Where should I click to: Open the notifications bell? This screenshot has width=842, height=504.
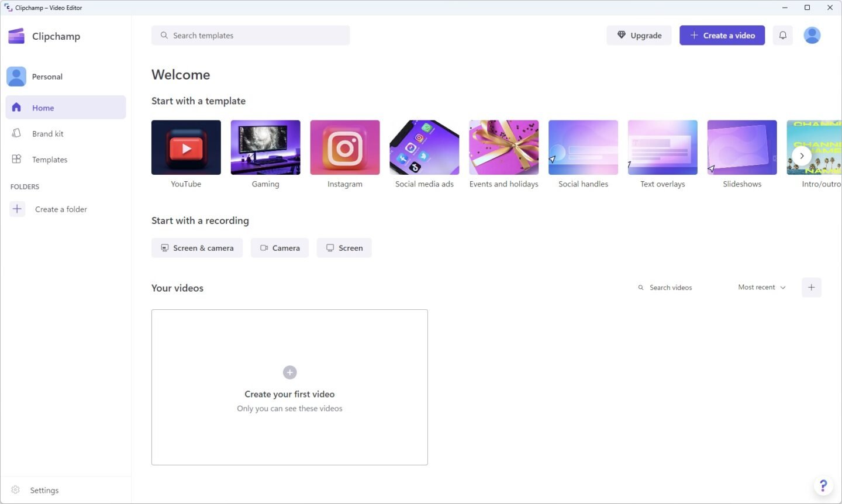click(x=783, y=35)
